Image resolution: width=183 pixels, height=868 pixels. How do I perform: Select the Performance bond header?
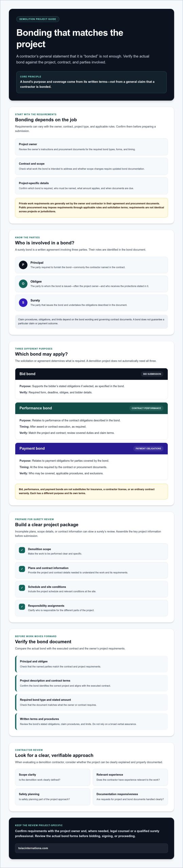91,408
